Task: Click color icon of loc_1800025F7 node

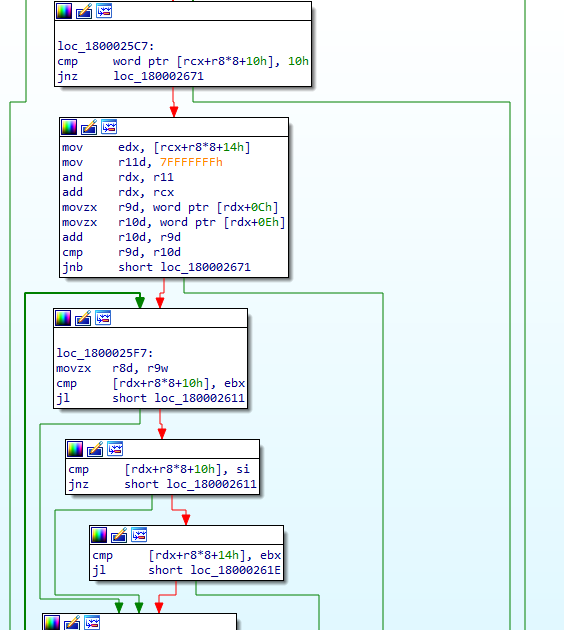Action: [x=63, y=318]
